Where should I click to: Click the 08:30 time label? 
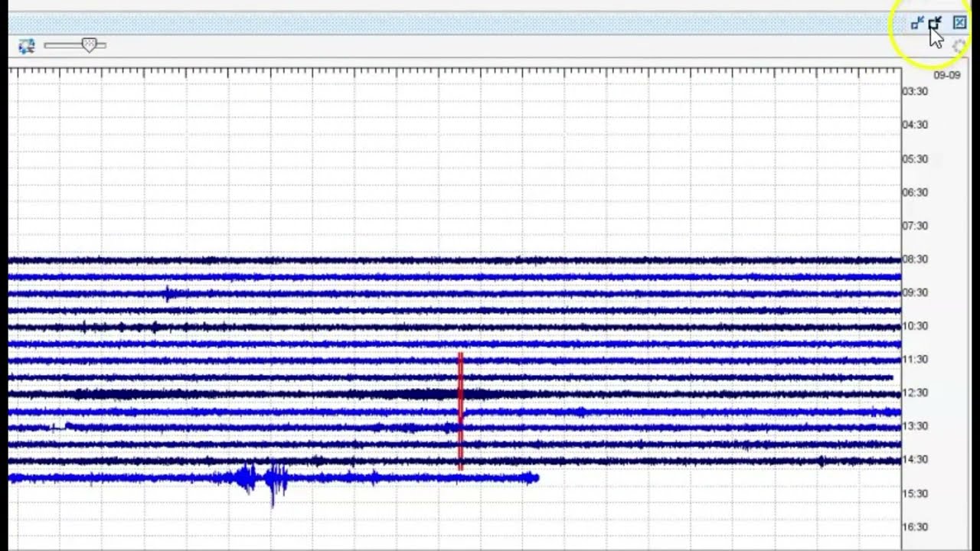coord(915,259)
